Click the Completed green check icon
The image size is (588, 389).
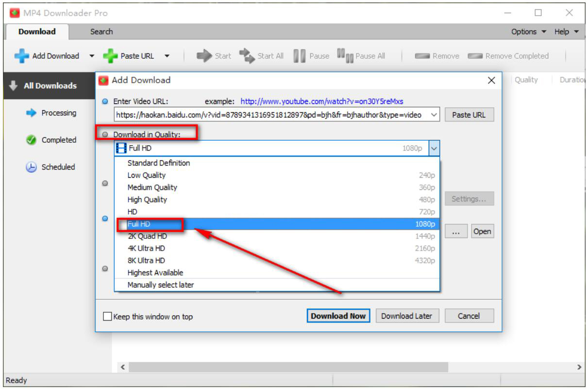click(x=31, y=140)
